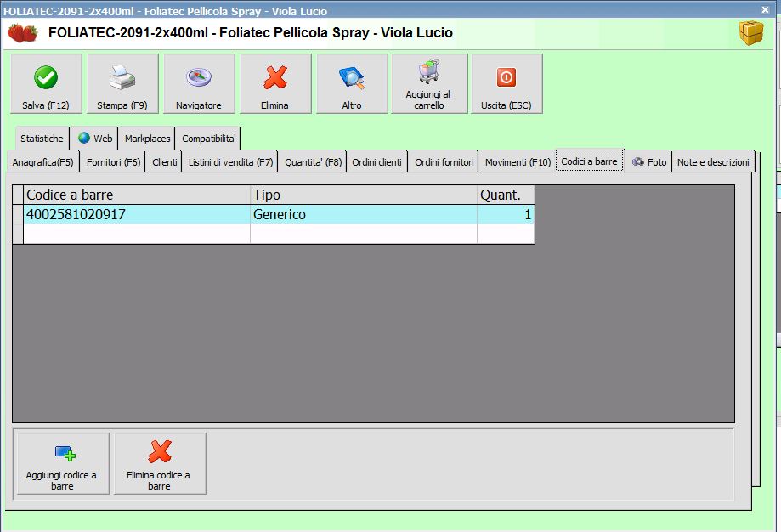Close the window with the title bar X
The width and height of the screenshot is (781, 532).
[765, 9]
